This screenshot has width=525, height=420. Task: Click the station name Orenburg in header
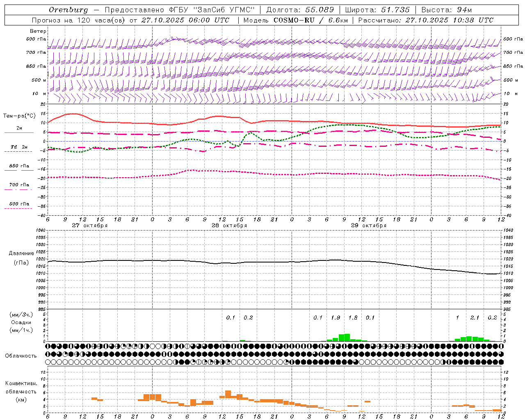click(x=68, y=10)
